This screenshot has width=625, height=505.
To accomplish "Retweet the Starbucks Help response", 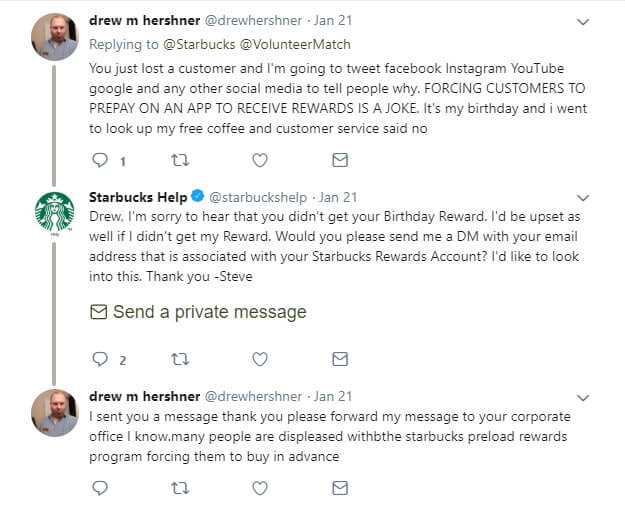I will (180, 359).
